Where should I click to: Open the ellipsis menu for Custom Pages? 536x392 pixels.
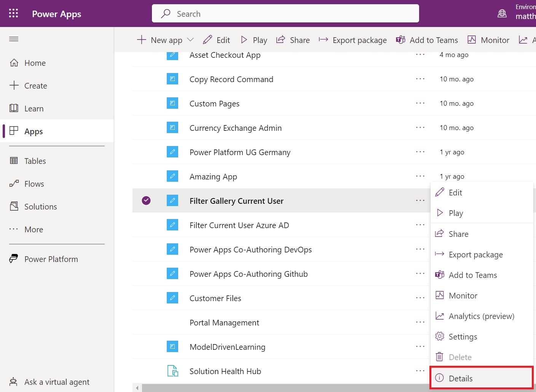point(420,103)
